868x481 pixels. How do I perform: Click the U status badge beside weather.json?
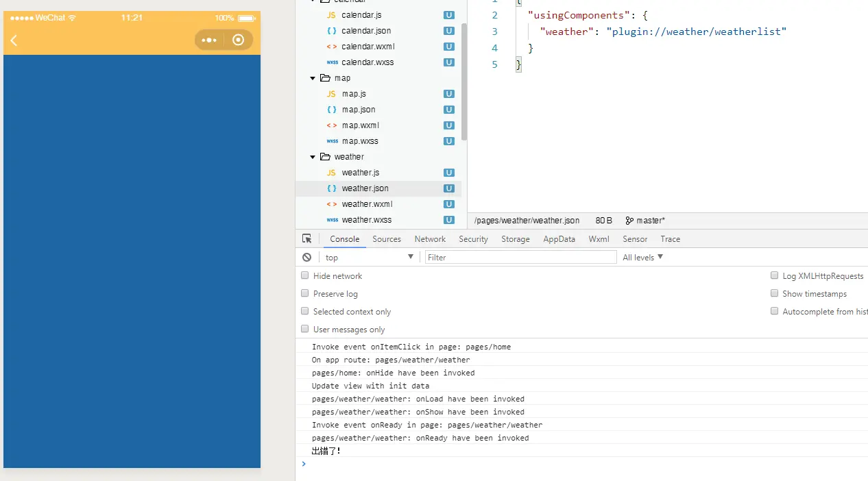(449, 188)
